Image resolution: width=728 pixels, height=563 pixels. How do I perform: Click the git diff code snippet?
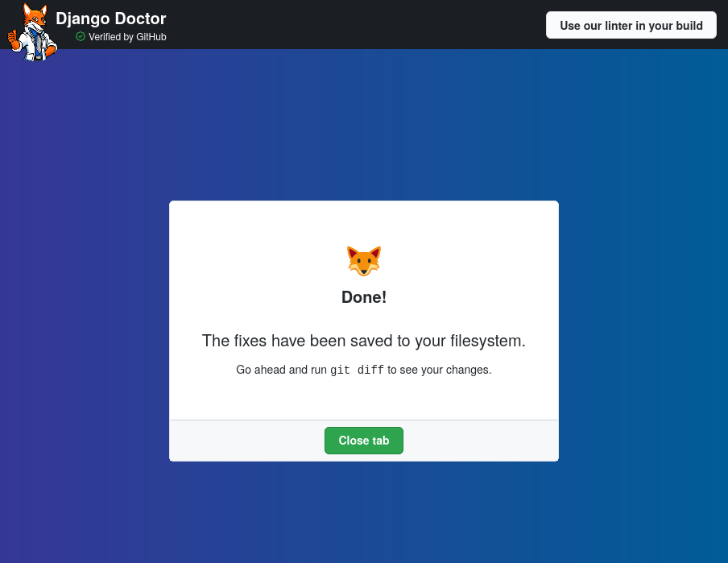[x=357, y=370]
